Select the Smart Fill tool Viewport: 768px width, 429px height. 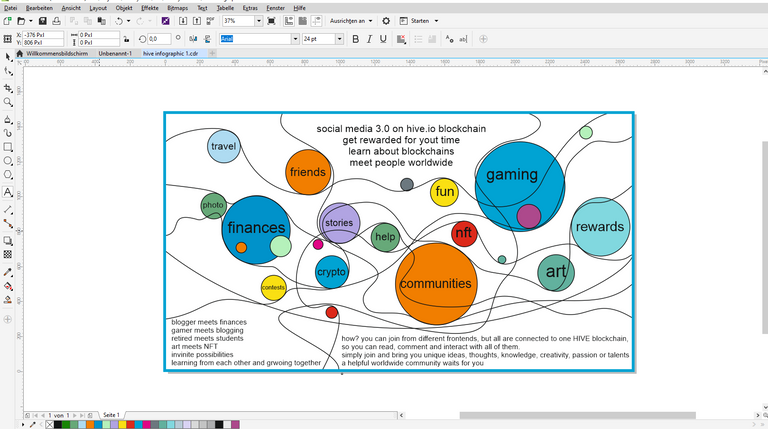click(8, 300)
